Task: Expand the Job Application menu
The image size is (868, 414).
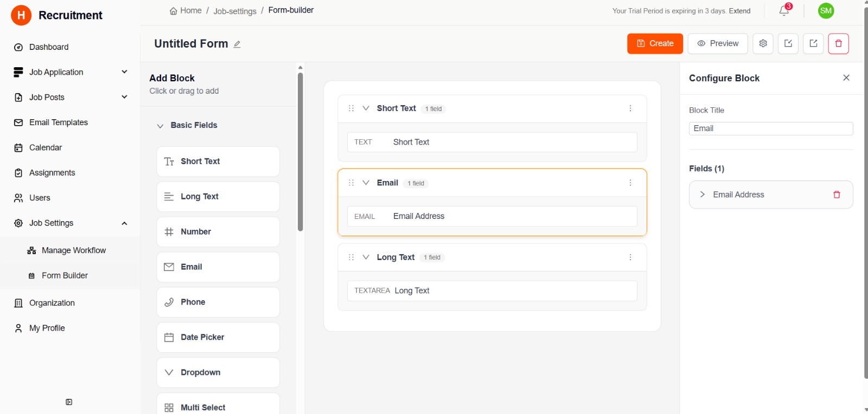Action: click(x=124, y=72)
